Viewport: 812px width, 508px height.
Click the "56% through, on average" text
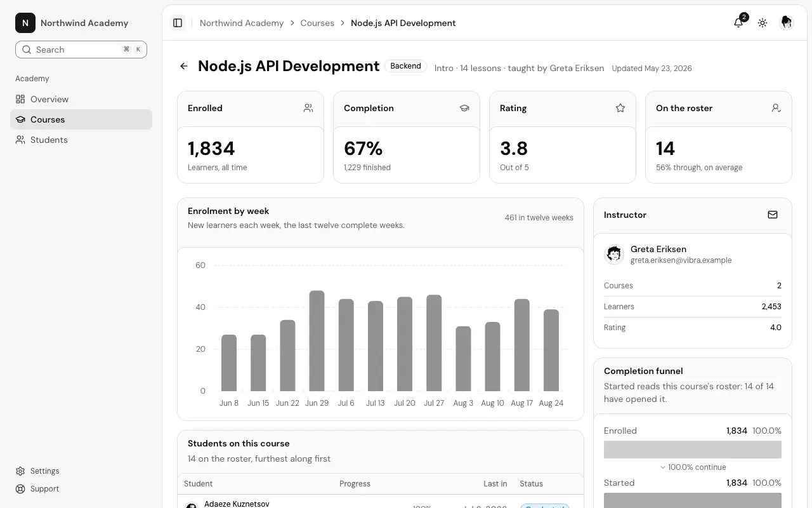[699, 168]
